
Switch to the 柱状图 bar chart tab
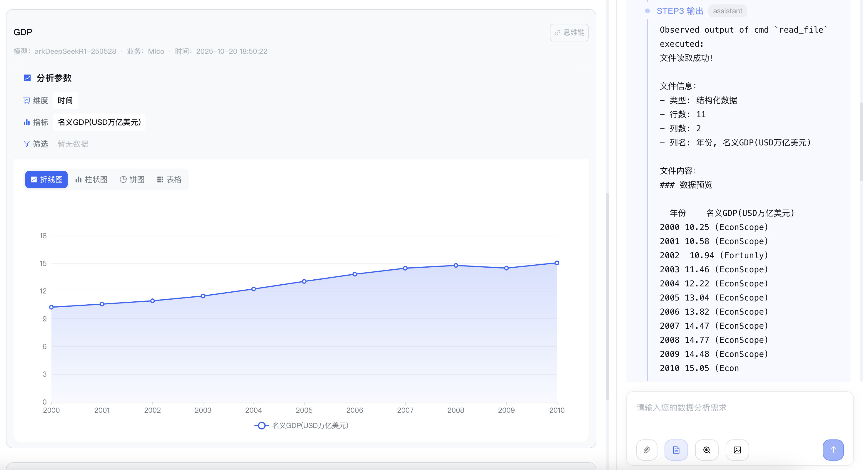pos(91,179)
